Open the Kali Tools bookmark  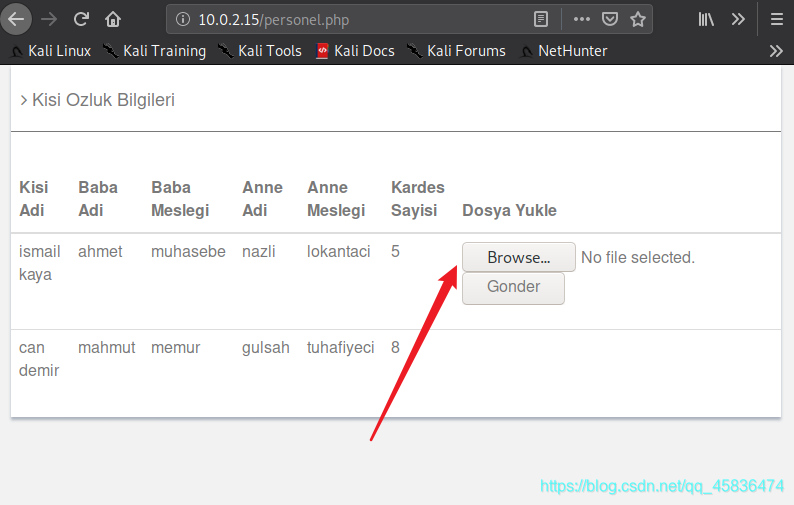(260, 51)
